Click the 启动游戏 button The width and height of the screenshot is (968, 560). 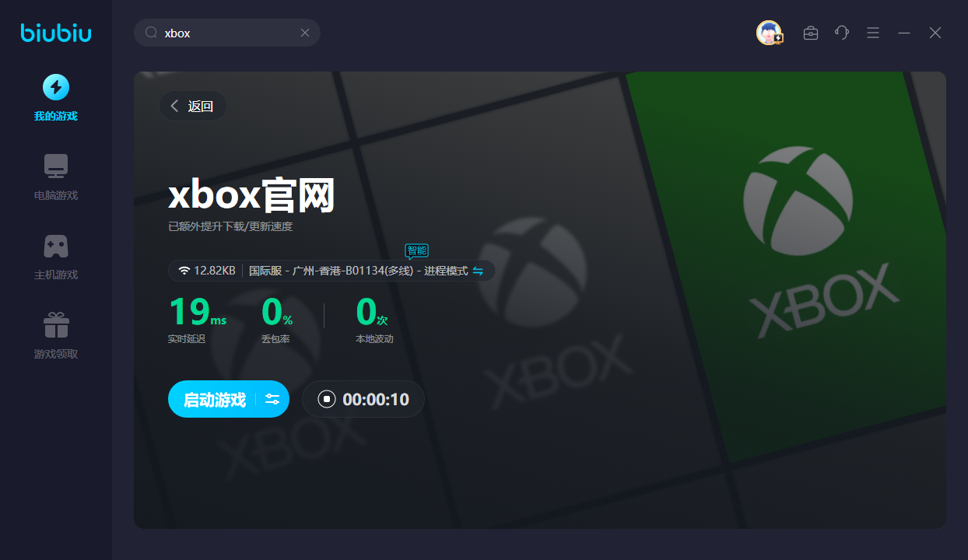[215, 400]
